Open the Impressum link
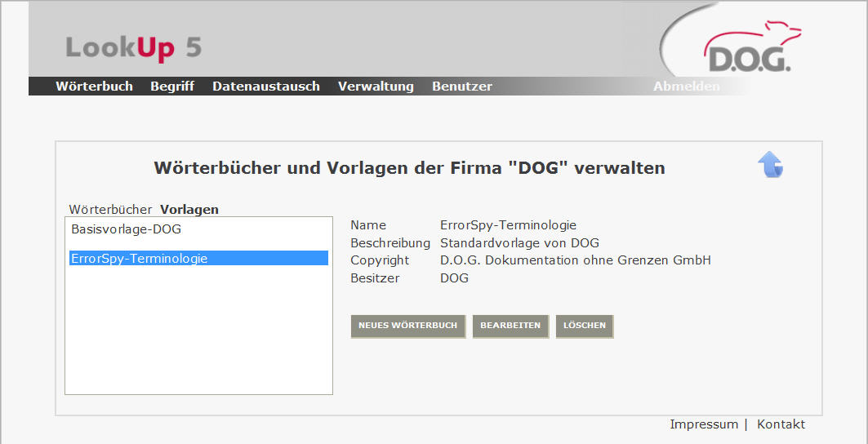 (x=704, y=424)
